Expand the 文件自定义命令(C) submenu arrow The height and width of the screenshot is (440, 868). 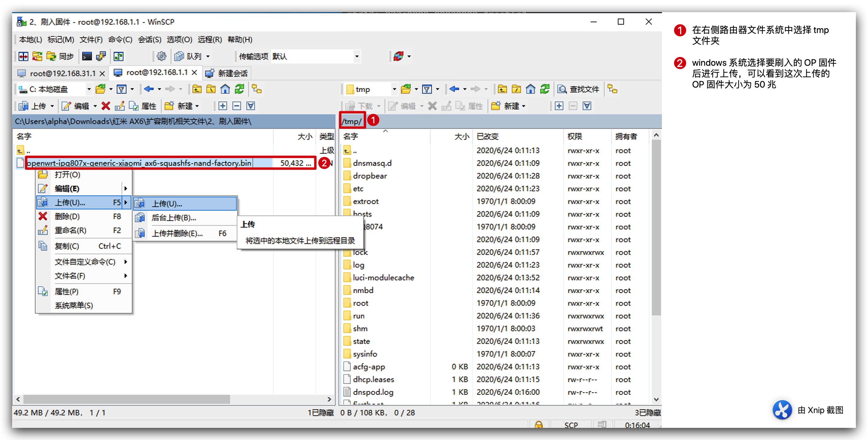[126, 262]
